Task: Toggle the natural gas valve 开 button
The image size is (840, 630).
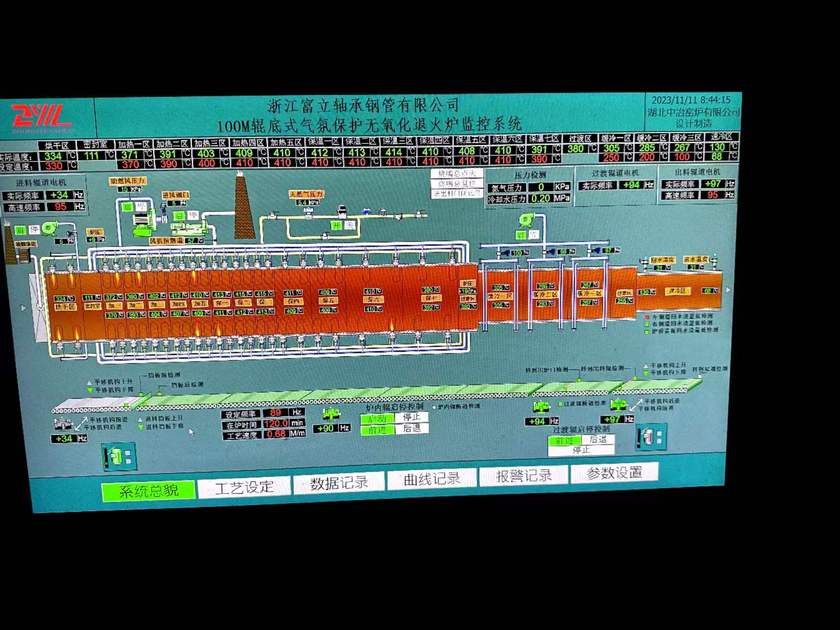Action: (x=337, y=225)
